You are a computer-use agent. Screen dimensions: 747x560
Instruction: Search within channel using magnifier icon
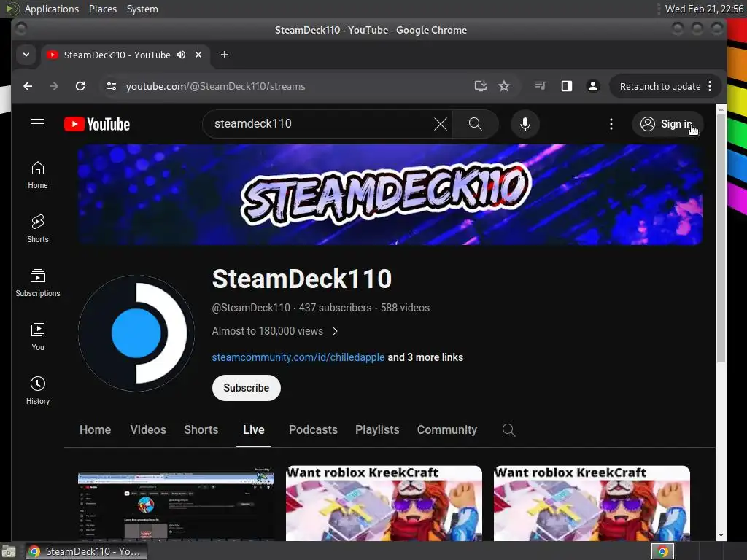pyautogui.click(x=508, y=430)
